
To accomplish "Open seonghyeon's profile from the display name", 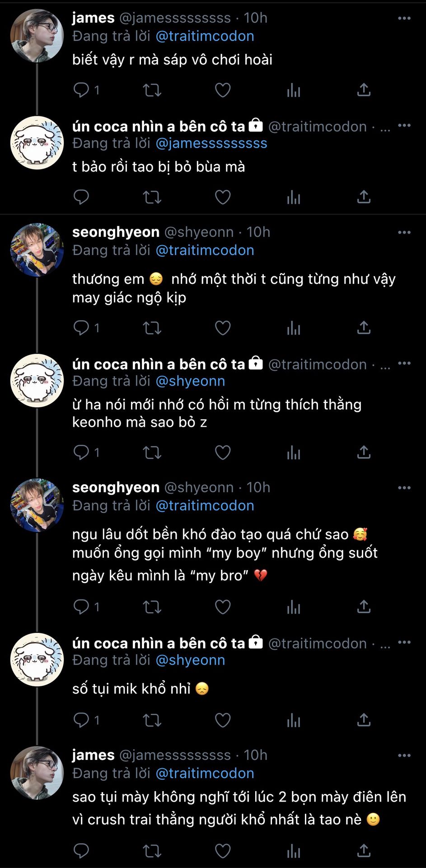I will [116, 232].
